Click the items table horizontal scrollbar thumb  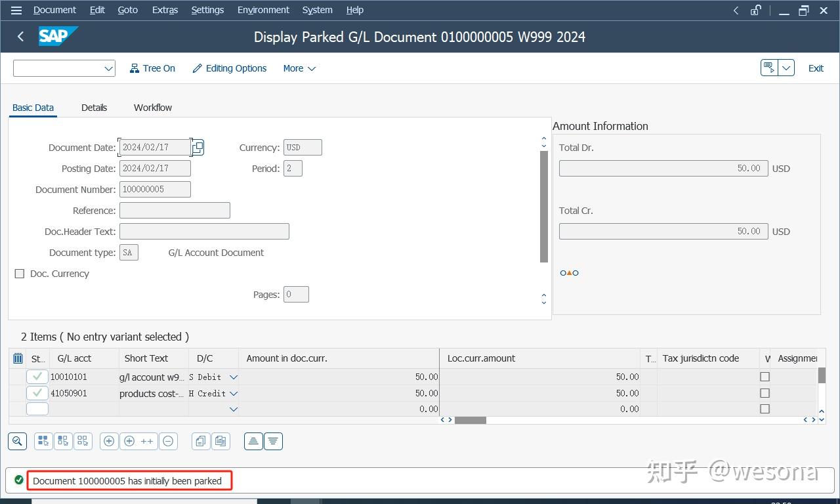coord(471,420)
